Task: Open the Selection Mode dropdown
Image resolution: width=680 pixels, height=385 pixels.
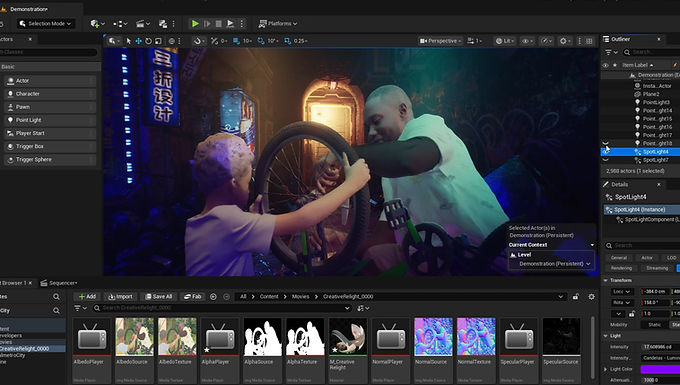Action: click(x=45, y=23)
